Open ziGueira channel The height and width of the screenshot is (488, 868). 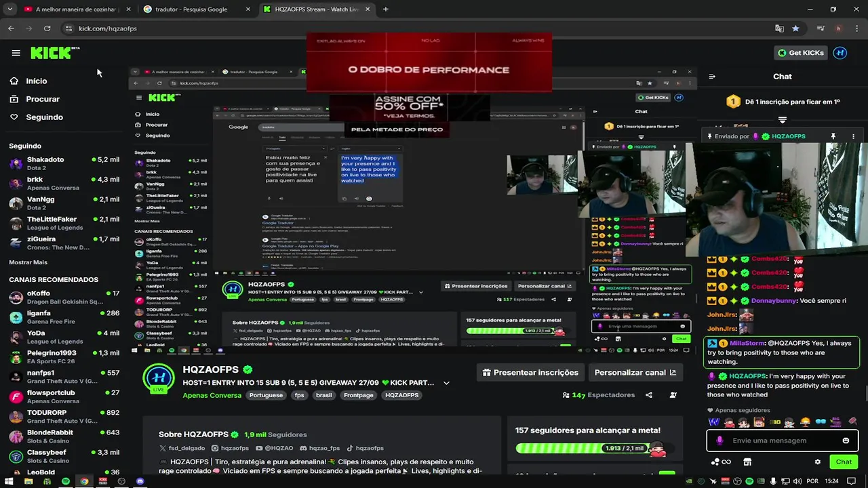point(64,243)
